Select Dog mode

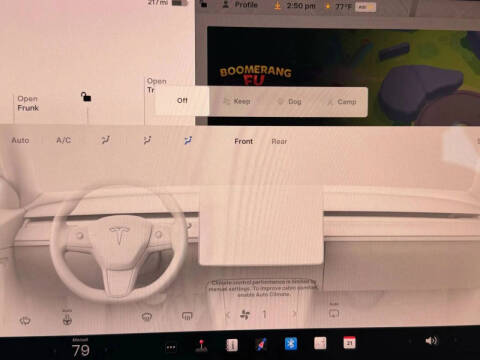pos(290,102)
